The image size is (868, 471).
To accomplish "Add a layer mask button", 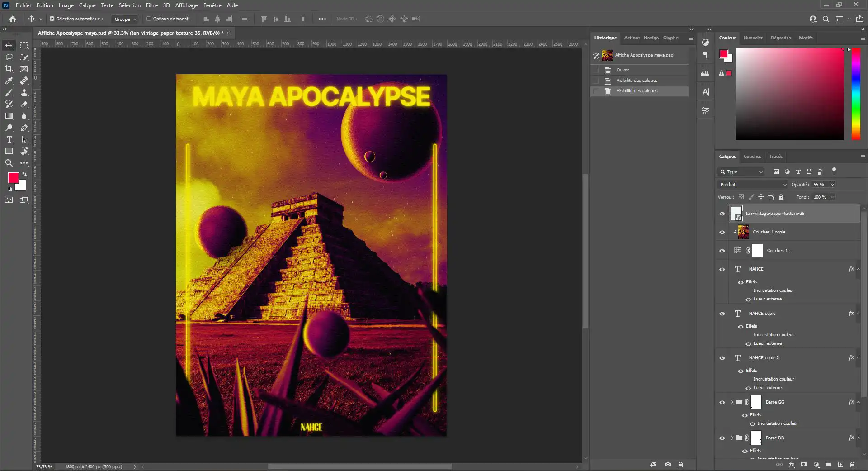I will tap(803, 465).
